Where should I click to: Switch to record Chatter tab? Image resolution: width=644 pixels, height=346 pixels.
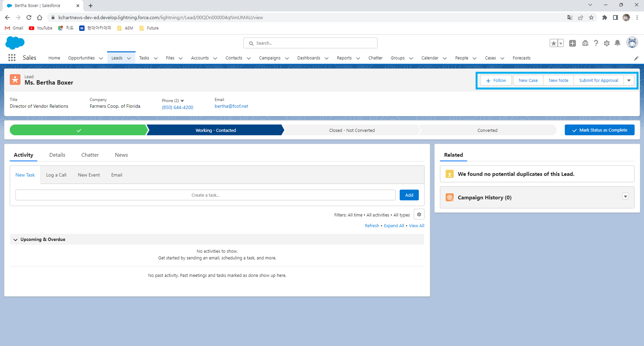point(90,155)
